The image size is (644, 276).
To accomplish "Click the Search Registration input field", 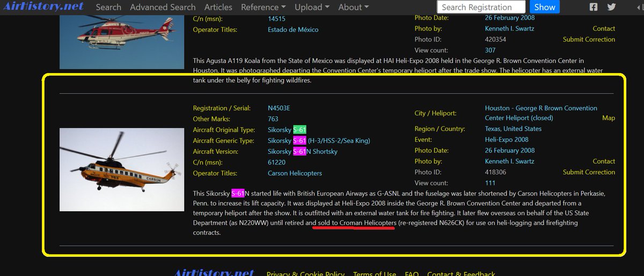I will [481, 7].
